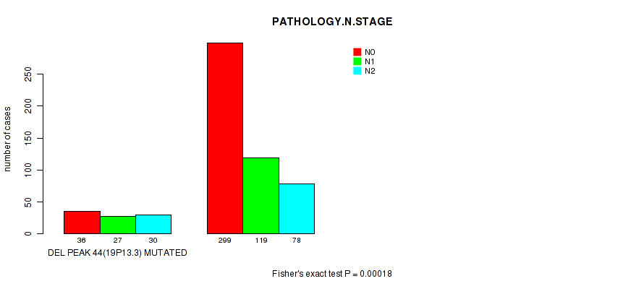Click the 100 y-axis tick label
The height and width of the screenshot is (289, 644).
(27, 170)
